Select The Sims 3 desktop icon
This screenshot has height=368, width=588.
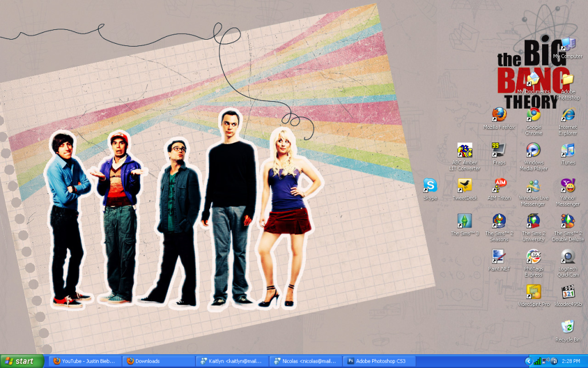[465, 225]
